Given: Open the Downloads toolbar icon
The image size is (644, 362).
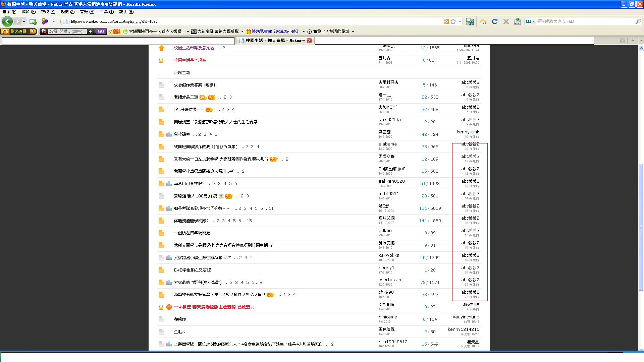Looking at the screenshot, I should pos(518,21).
